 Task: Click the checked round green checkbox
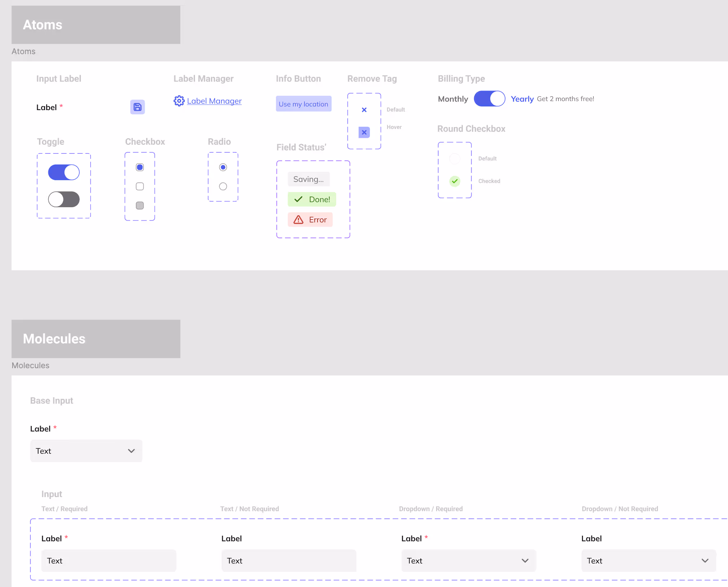coord(455,181)
